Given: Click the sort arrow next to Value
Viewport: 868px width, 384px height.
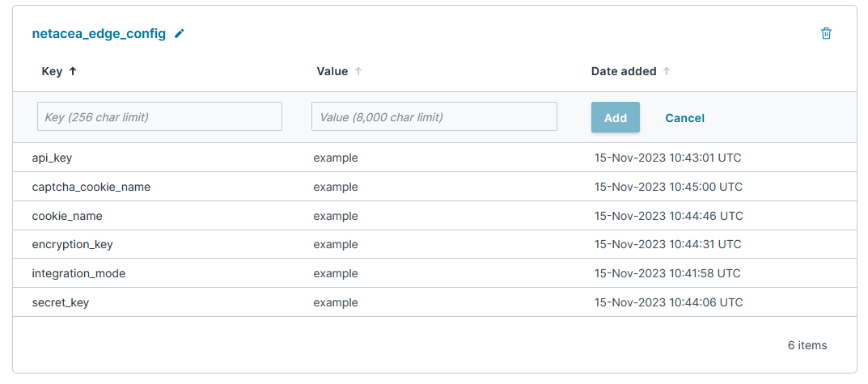Looking at the screenshot, I should tap(358, 71).
